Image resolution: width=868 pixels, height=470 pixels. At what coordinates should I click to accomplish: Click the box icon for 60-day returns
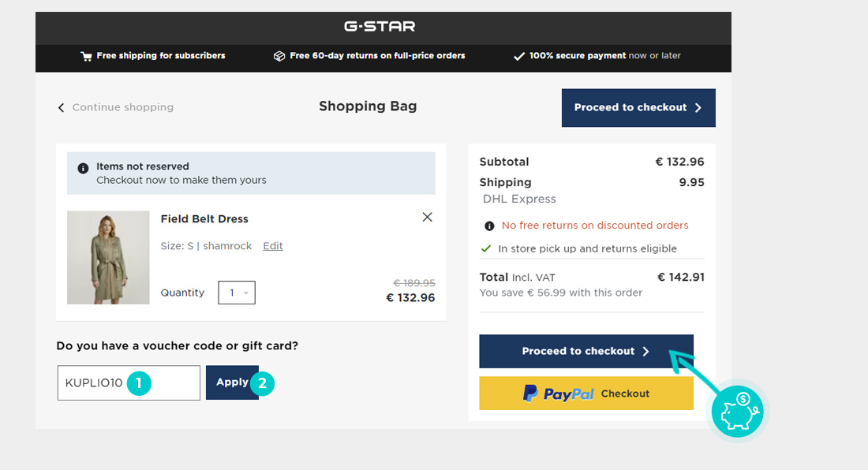click(279, 56)
